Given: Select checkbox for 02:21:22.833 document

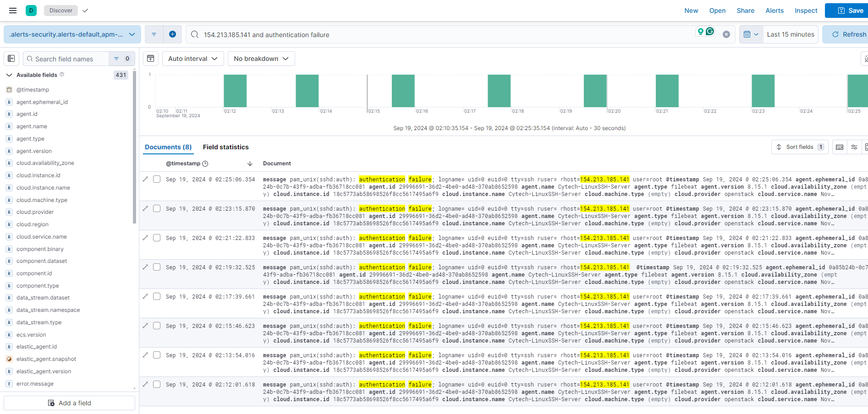Looking at the screenshot, I should pyautogui.click(x=157, y=238).
